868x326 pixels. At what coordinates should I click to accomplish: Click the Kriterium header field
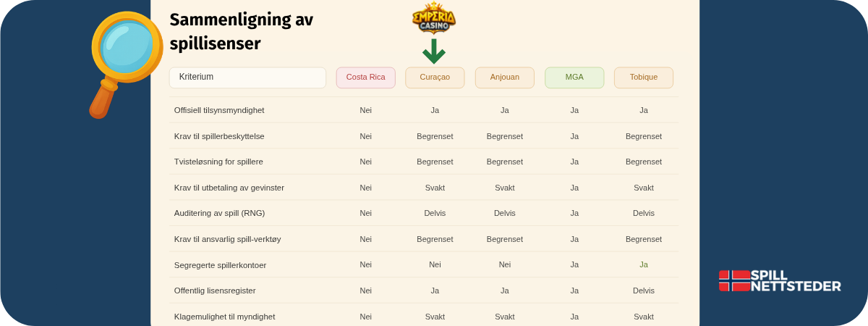247,78
